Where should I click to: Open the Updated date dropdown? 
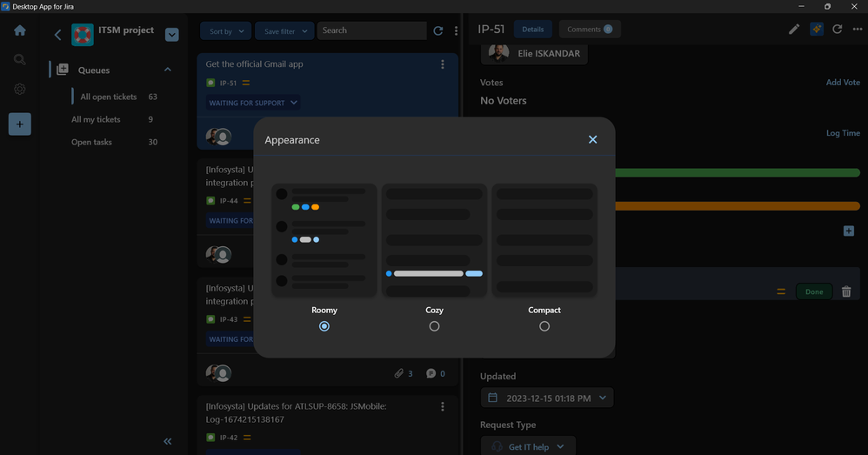click(x=603, y=398)
